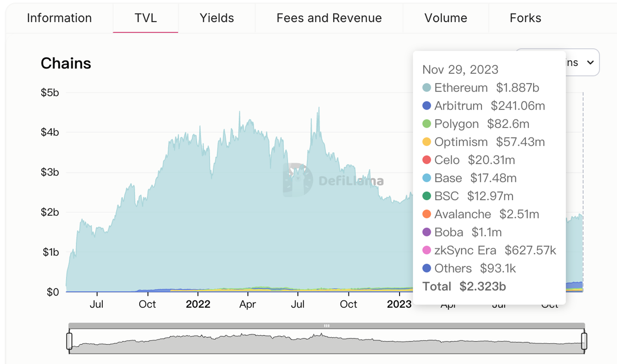Go to the Volume tab
Screen dimensions: 617x364
445,18
